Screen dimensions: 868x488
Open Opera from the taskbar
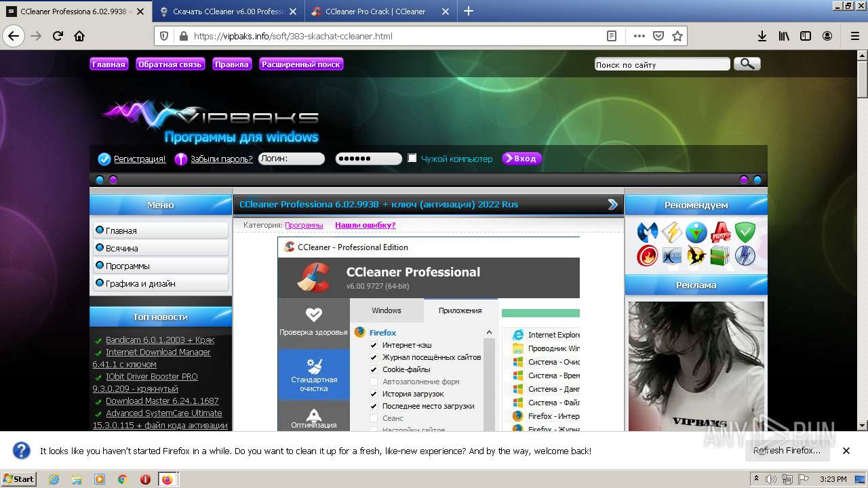(x=144, y=479)
